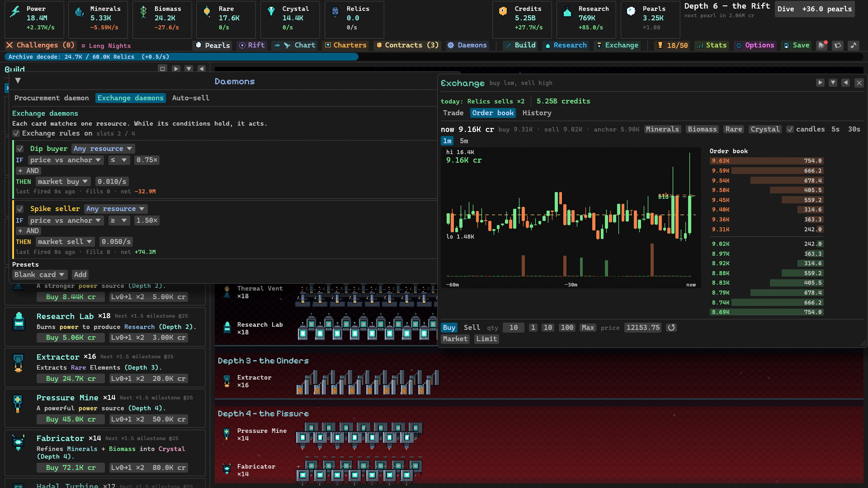Edit the qty field showing 10

click(x=513, y=328)
